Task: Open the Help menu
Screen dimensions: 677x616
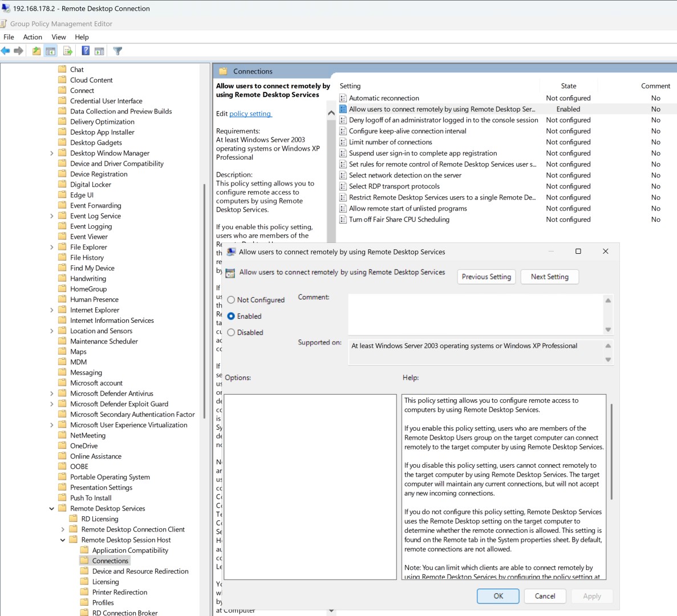Action: tap(82, 37)
